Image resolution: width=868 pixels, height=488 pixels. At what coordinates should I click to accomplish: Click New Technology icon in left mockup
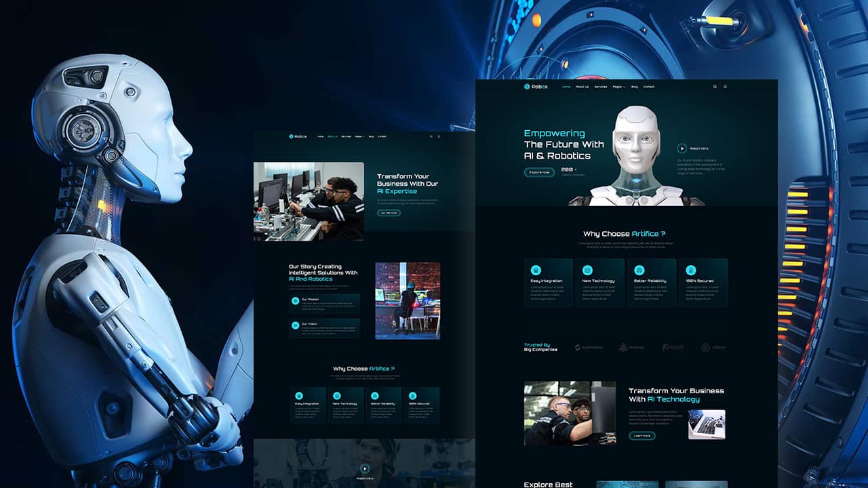[x=336, y=395]
